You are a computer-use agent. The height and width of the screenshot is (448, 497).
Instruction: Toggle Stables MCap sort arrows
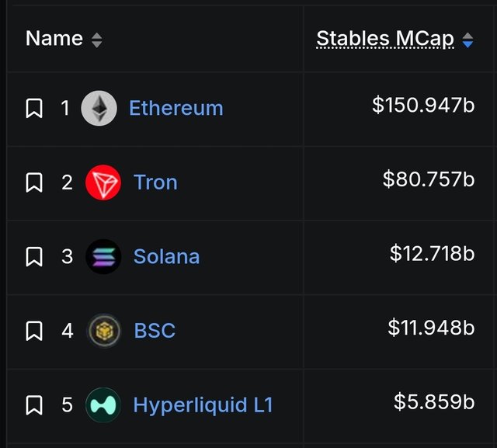[x=467, y=40]
